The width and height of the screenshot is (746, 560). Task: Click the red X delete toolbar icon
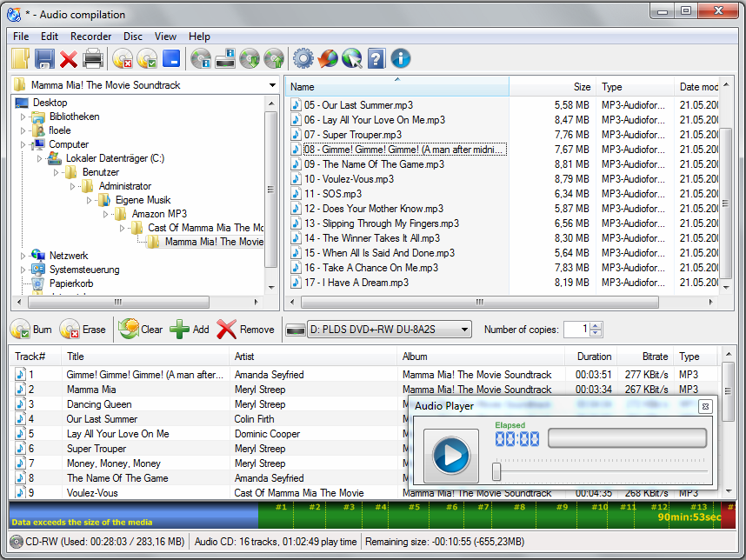[70, 58]
